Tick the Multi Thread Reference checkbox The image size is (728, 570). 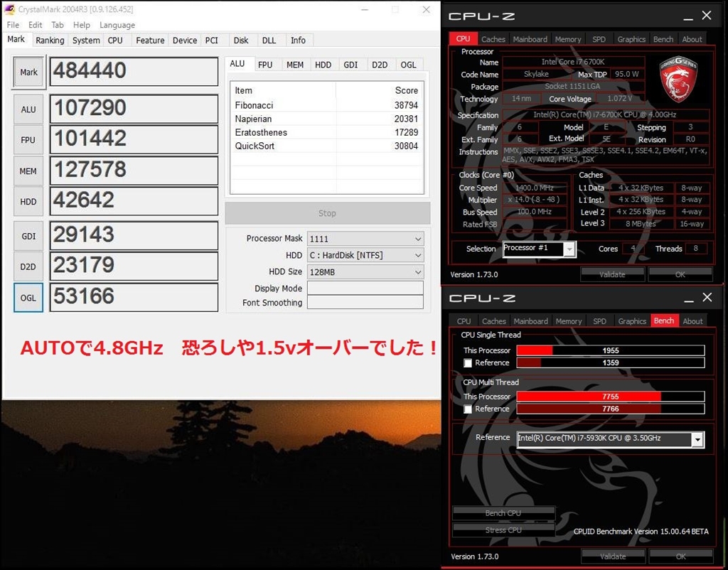tap(468, 409)
